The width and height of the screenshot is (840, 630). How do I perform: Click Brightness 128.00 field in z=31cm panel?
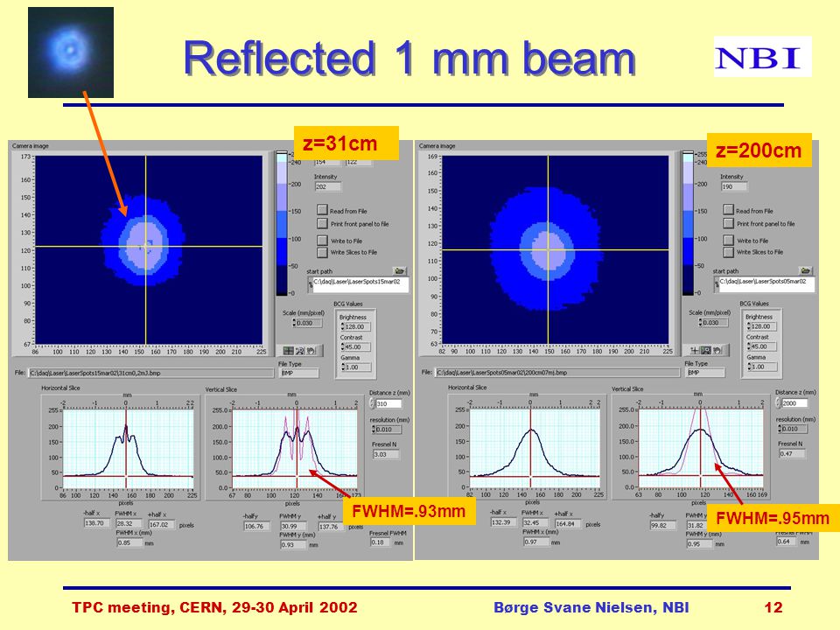tap(358, 326)
